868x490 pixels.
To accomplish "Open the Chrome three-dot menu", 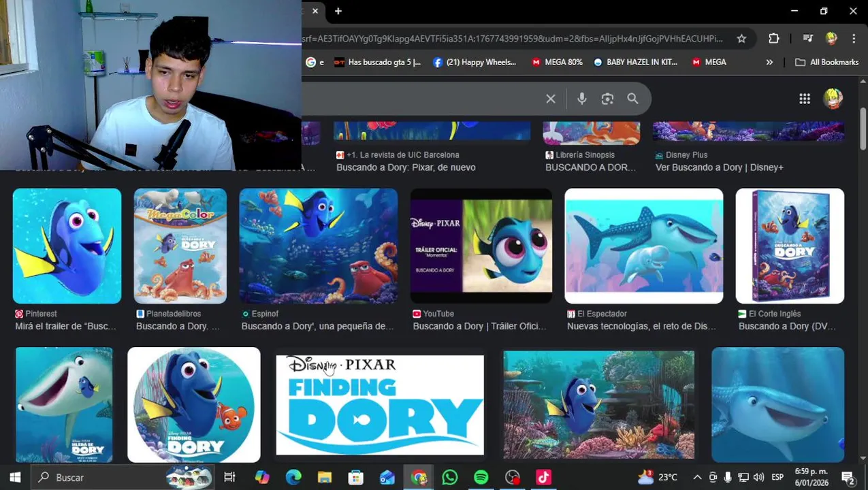I will pos(854,39).
